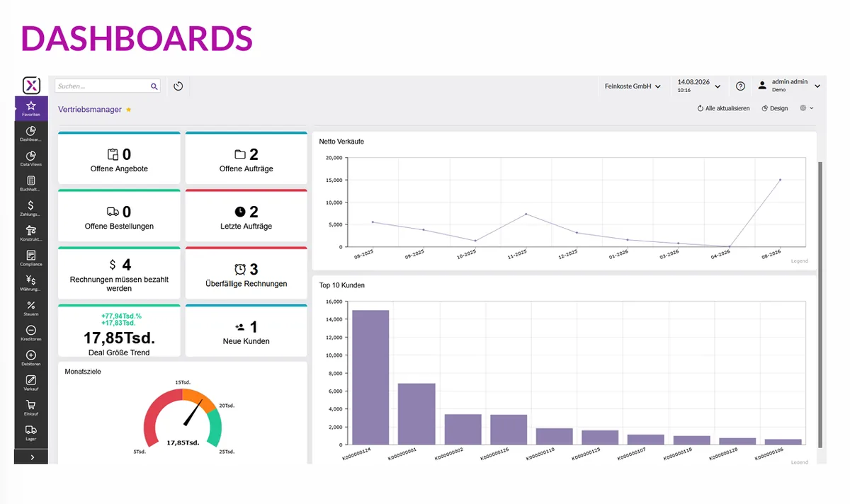This screenshot has width=850, height=504.
Task: Open the Steuern percent sidebar item
Action: point(31,309)
